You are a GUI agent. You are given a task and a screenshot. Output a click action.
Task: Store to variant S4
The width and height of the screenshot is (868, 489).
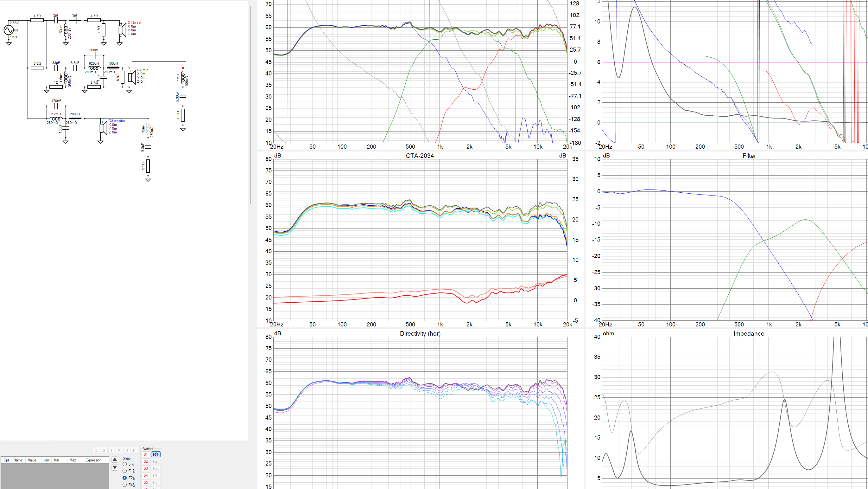point(146,475)
